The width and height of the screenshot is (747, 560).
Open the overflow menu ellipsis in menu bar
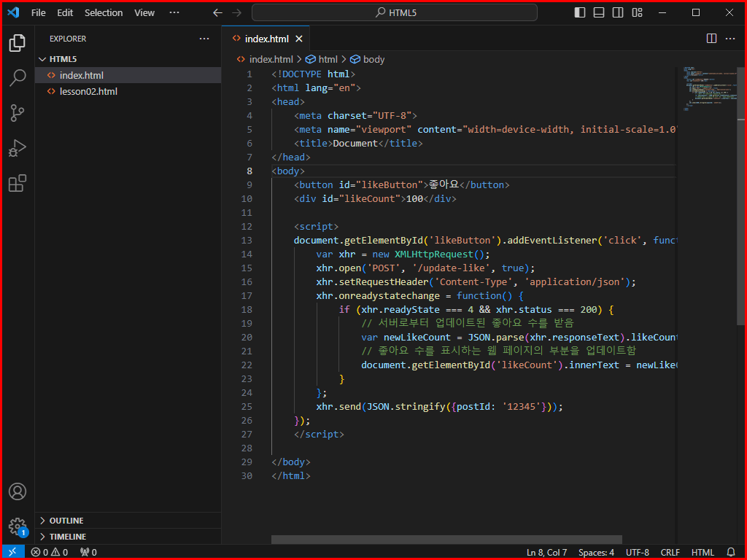click(174, 13)
